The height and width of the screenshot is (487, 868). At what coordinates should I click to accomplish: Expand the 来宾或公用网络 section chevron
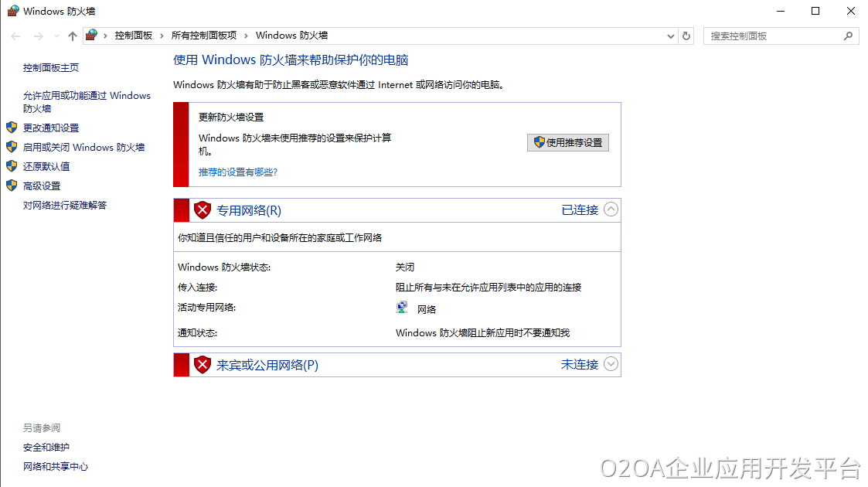click(611, 364)
